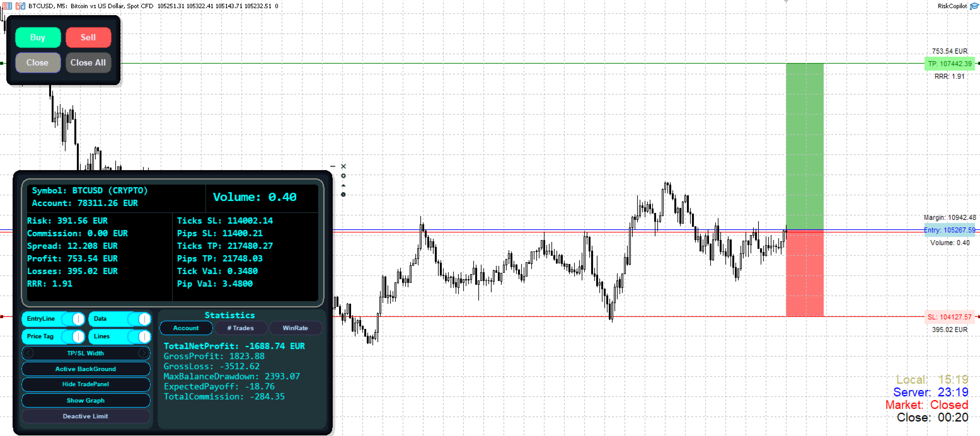The image size is (980, 436).
Task: Decrease TP/SL Width with left arrow
Action: [x=28, y=353]
